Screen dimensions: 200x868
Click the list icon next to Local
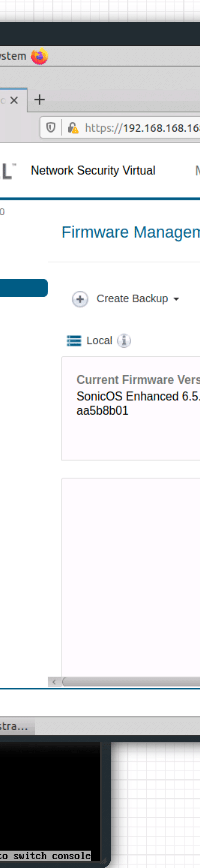(x=74, y=341)
